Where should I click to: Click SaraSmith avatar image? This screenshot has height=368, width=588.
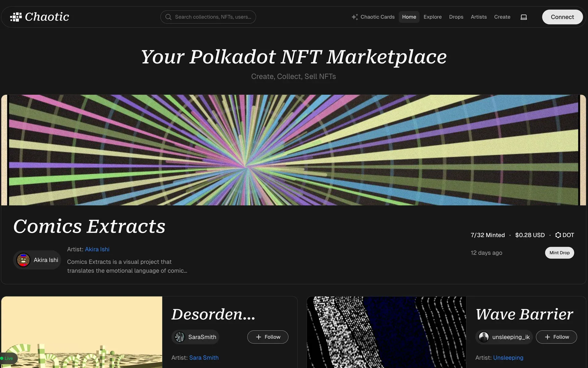pyautogui.click(x=180, y=337)
